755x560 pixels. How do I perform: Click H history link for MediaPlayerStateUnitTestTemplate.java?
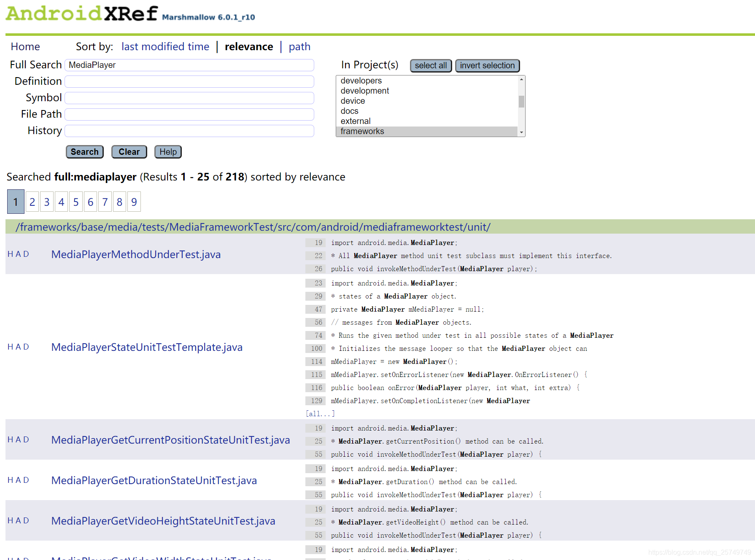point(11,347)
